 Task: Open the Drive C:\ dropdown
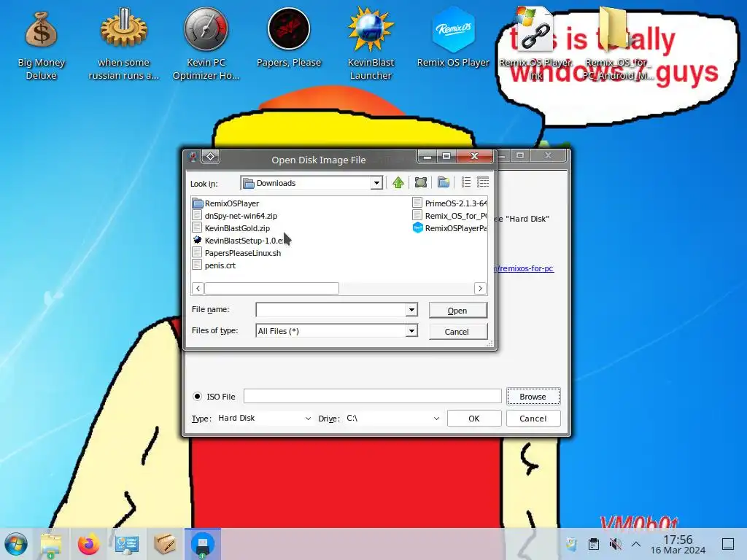coord(392,418)
